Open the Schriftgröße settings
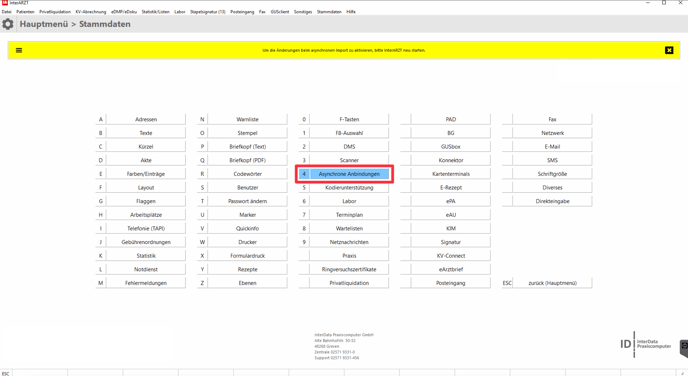The image size is (688, 376). (x=552, y=174)
